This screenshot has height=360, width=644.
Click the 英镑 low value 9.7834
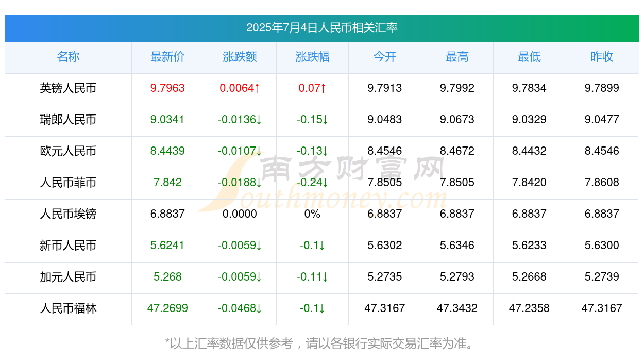coord(530,88)
